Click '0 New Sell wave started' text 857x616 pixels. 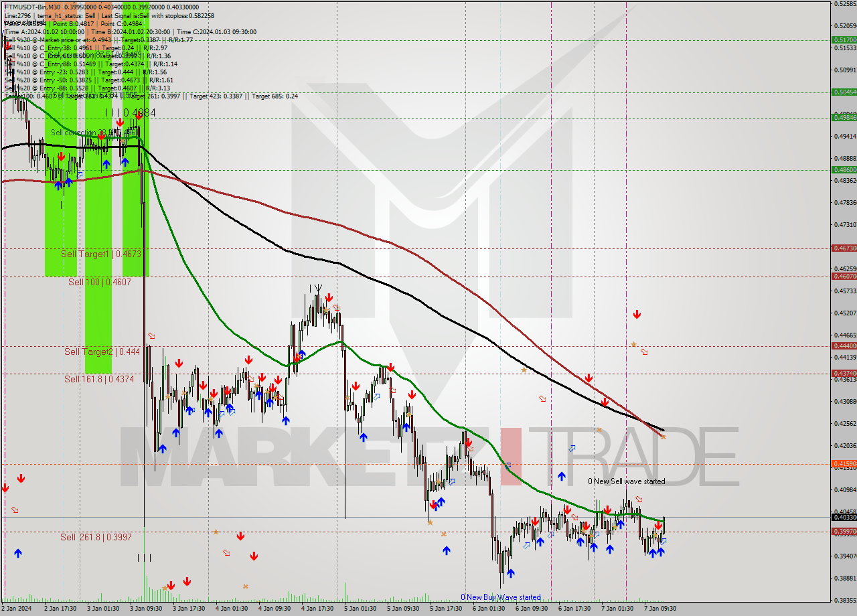tap(627, 481)
